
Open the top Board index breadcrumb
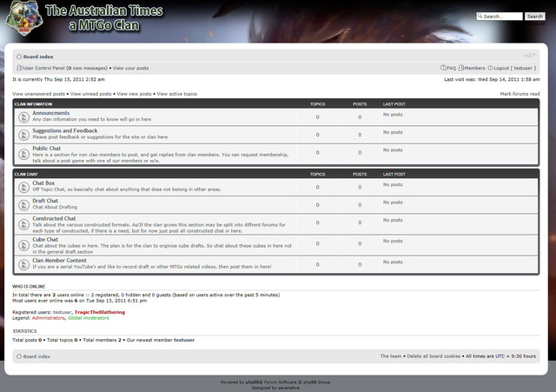pos(38,56)
